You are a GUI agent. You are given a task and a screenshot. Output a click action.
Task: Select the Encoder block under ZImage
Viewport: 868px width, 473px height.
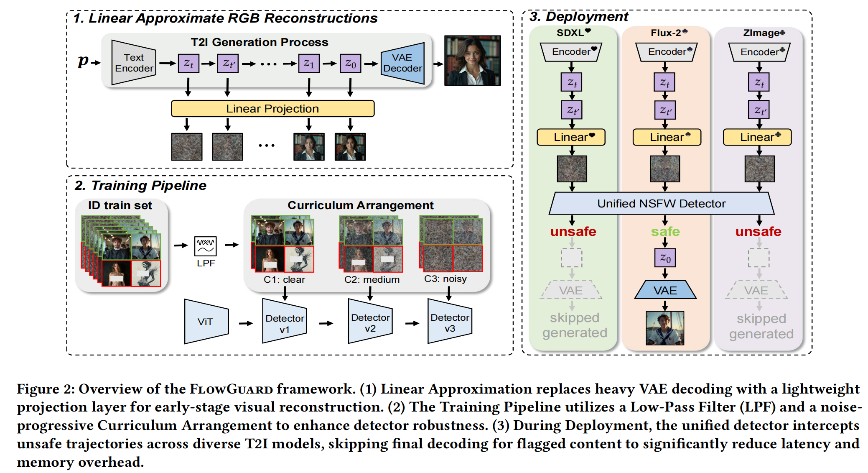759,52
